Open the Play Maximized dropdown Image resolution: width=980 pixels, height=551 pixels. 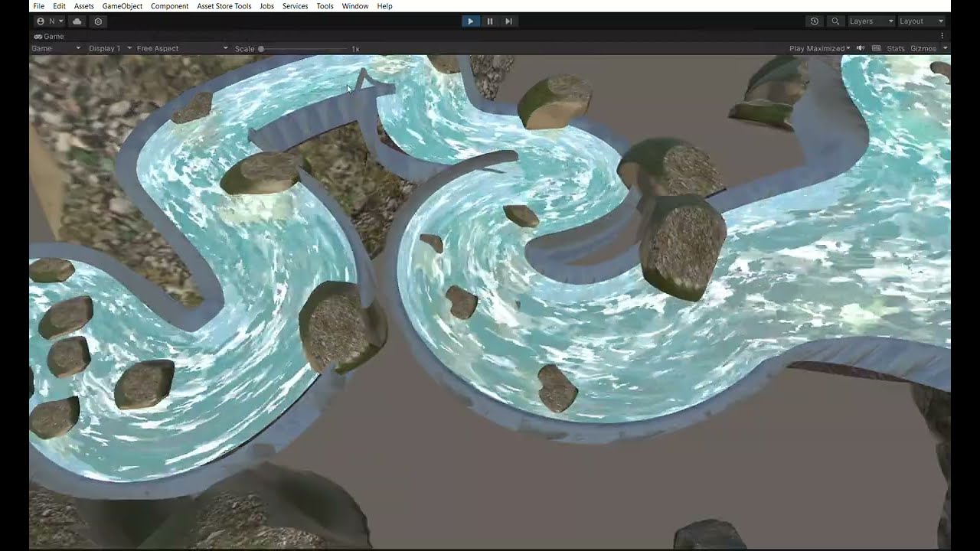pyautogui.click(x=819, y=48)
